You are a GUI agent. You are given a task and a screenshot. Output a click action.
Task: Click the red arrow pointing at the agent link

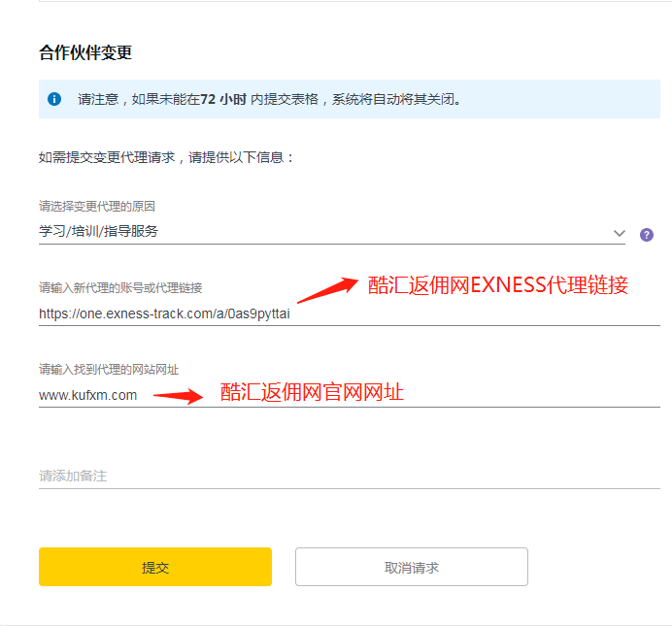(327, 287)
